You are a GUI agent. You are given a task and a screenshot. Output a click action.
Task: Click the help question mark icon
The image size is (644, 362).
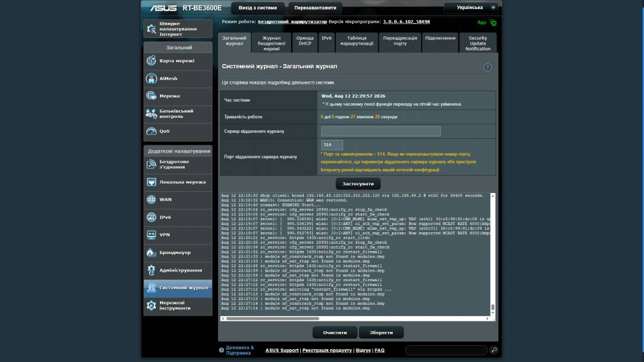pyautogui.click(x=487, y=68)
